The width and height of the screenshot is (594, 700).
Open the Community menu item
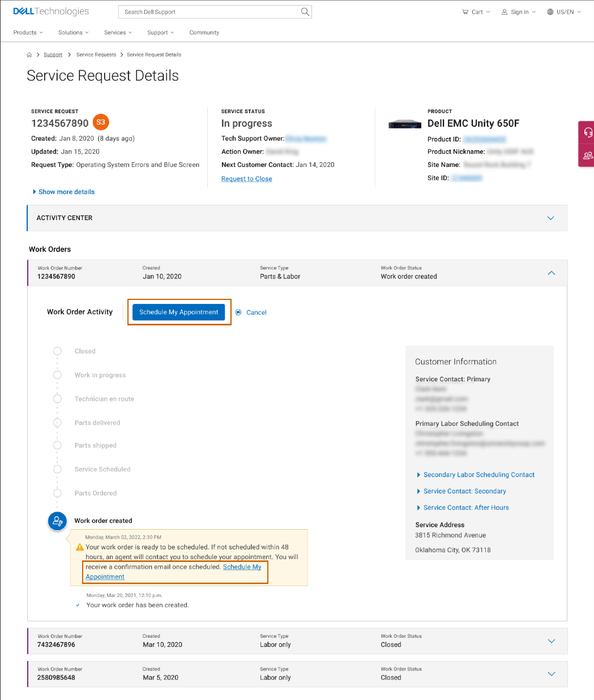[x=204, y=33]
